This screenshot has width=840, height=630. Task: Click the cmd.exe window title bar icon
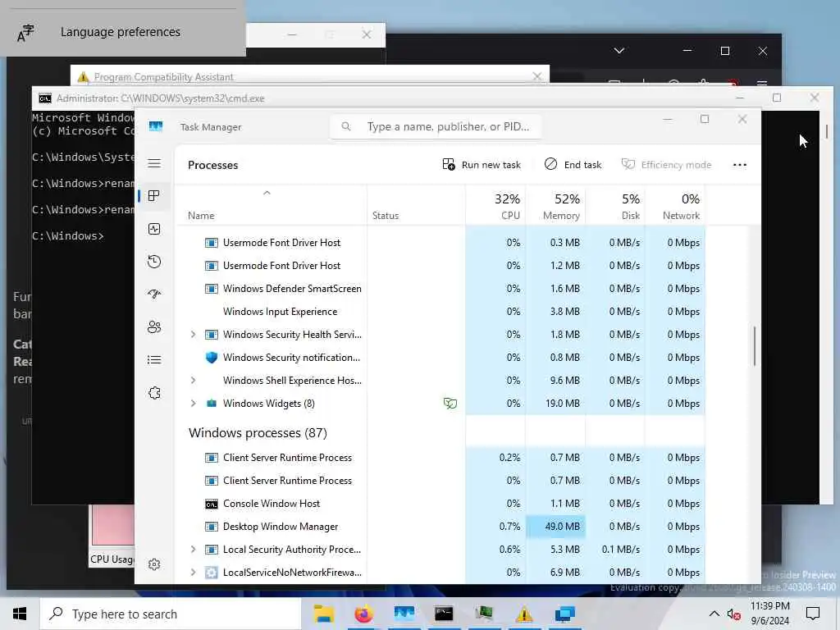point(45,98)
